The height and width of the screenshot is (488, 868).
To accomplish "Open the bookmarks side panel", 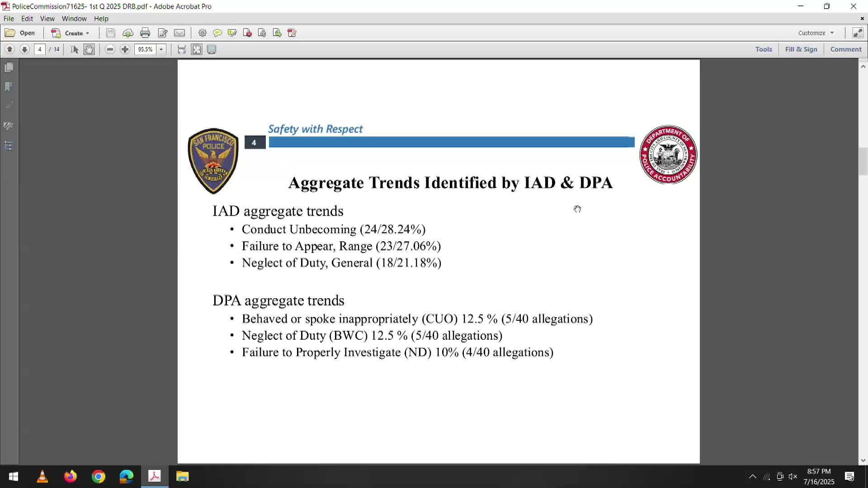I will click(x=9, y=87).
